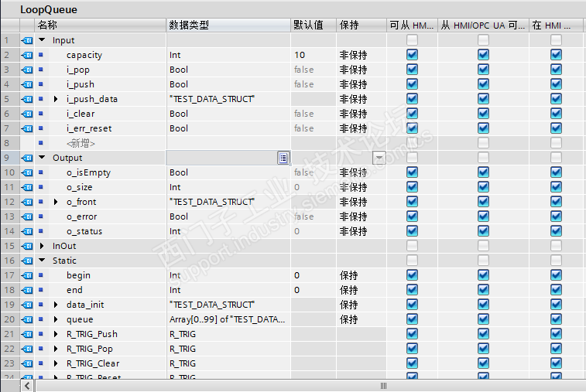The image size is (586, 392).
Task: Toggle HMI/OPC UA writable checkbox for R_TRIG_Pop
Action: (x=483, y=349)
